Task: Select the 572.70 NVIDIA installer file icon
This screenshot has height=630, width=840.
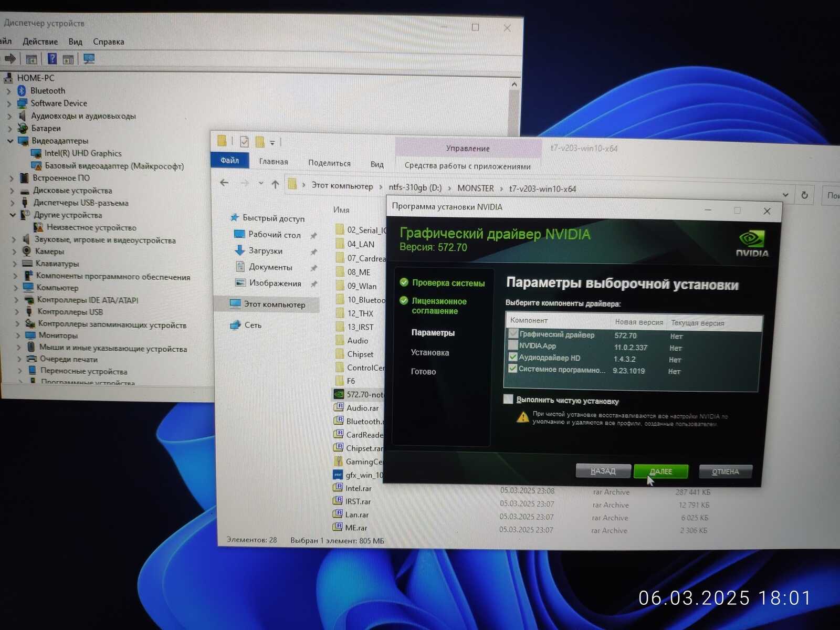Action: [339, 394]
